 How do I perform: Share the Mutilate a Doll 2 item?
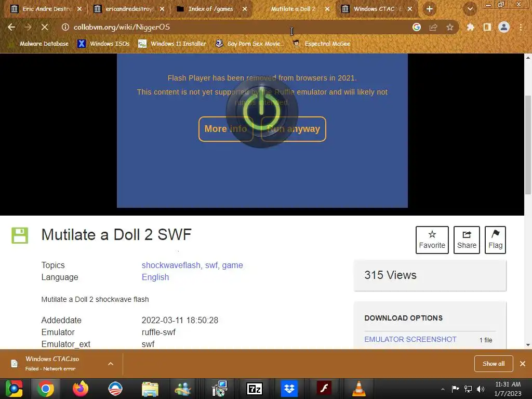467,240
